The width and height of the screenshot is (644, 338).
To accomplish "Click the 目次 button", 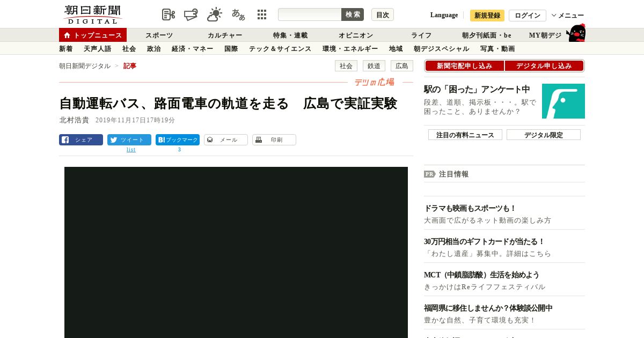I will pos(383,14).
